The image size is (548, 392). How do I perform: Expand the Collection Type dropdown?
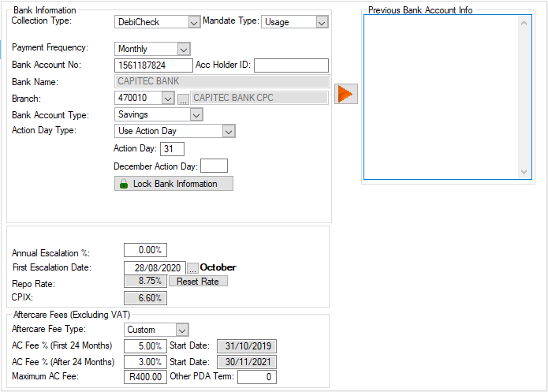194,22
